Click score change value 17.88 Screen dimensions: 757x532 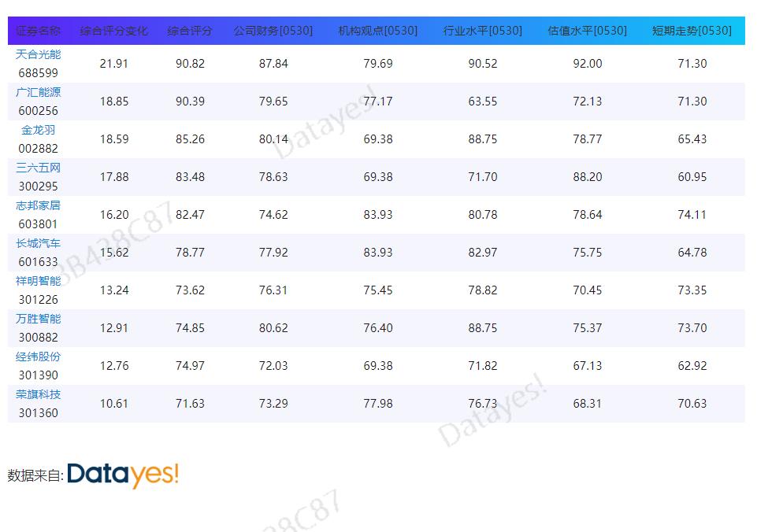point(114,177)
